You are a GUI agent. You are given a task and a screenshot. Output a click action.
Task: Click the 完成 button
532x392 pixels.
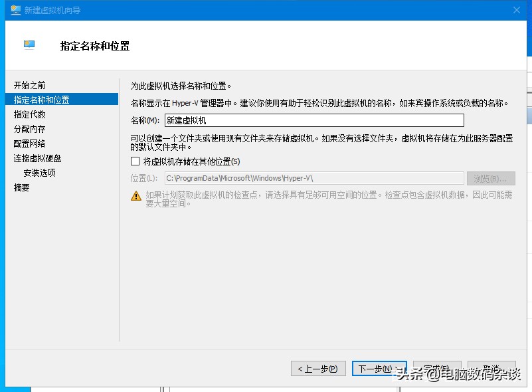tap(436, 368)
